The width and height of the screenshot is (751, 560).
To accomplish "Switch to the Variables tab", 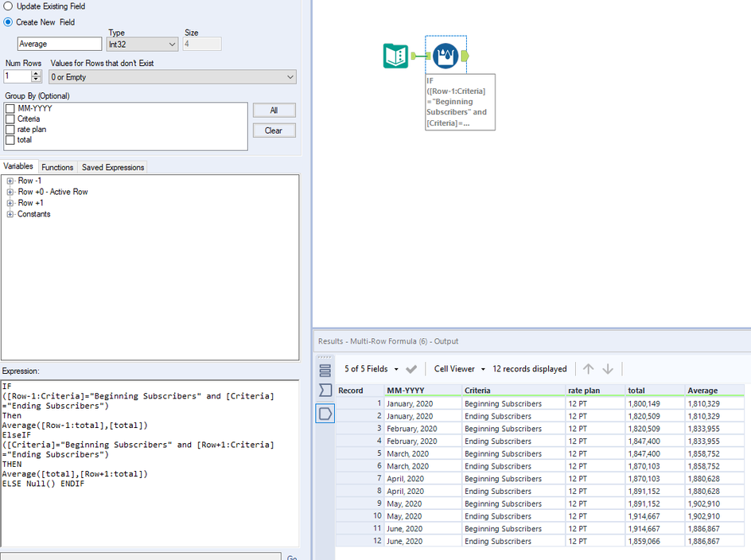I will click(18, 166).
